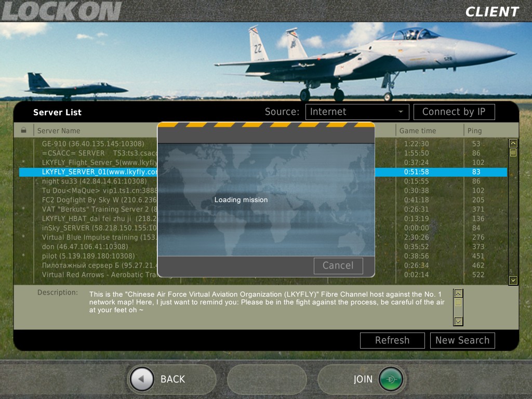This screenshot has height=399, width=532.
Task: Click the description scrollbar thumb
Action: click(458, 302)
